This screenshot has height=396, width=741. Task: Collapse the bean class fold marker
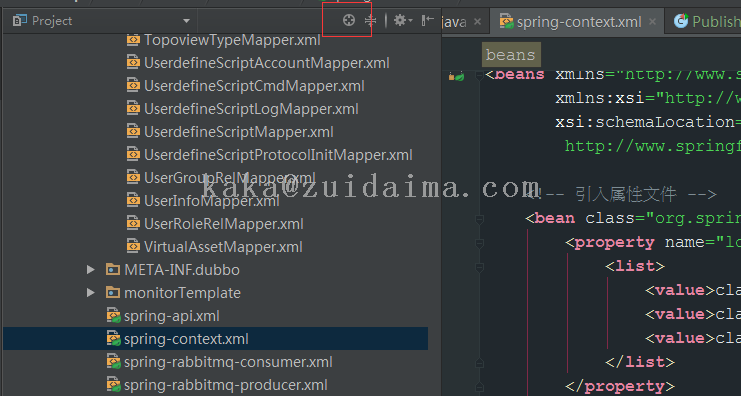(479, 219)
